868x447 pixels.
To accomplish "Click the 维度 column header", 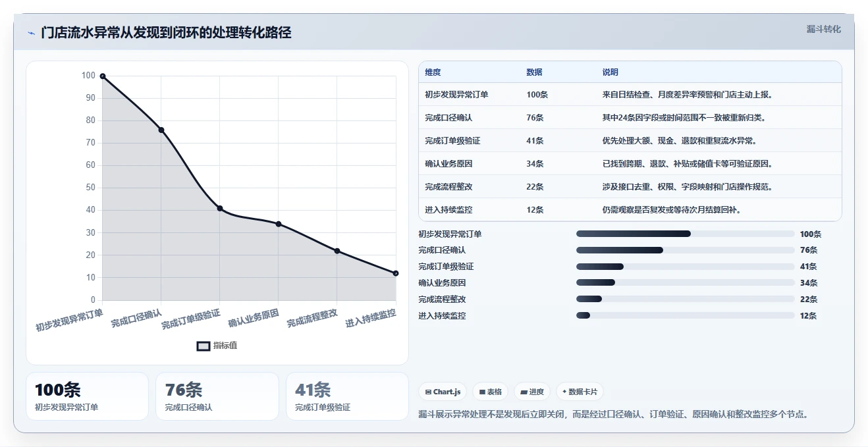I will click(x=433, y=72).
